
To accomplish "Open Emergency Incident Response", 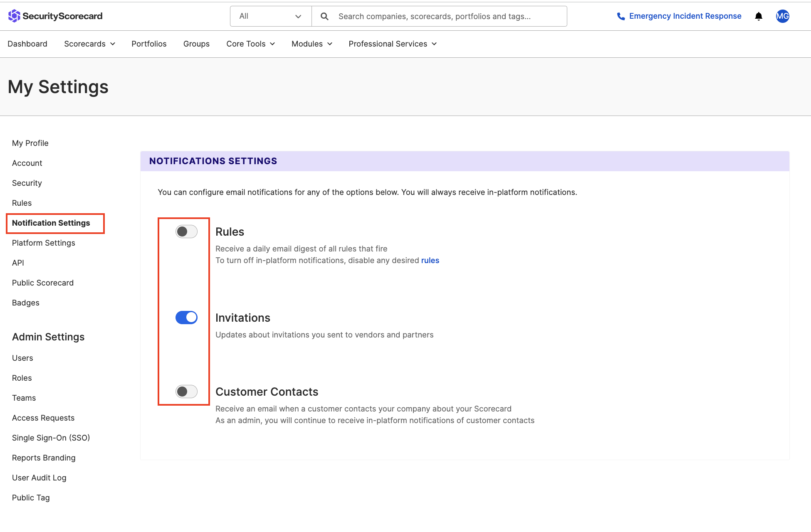I will tap(685, 16).
